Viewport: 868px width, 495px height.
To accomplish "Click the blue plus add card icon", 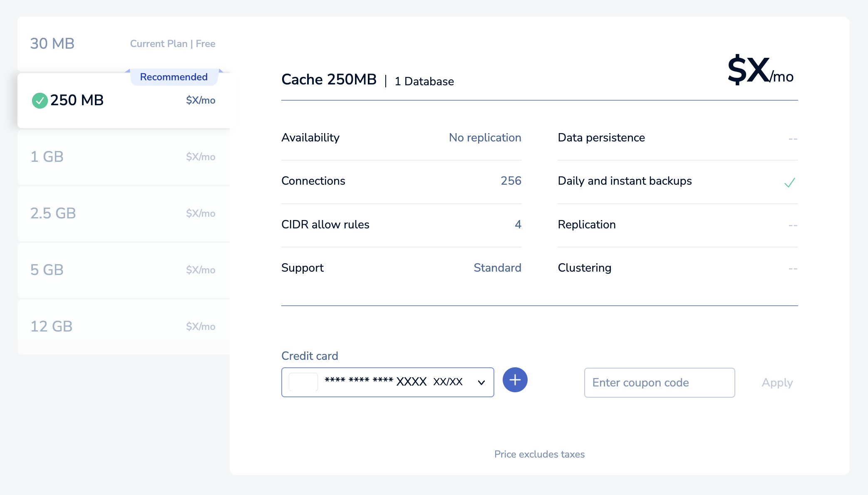I will [x=515, y=380].
